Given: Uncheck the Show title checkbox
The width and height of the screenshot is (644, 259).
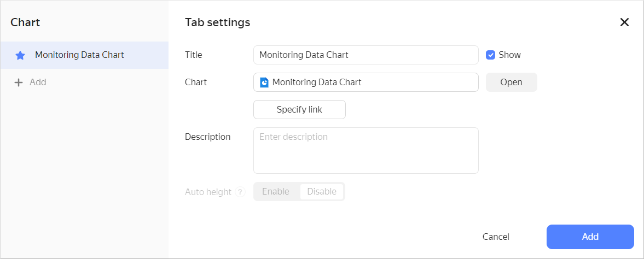Looking at the screenshot, I should click(x=491, y=55).
